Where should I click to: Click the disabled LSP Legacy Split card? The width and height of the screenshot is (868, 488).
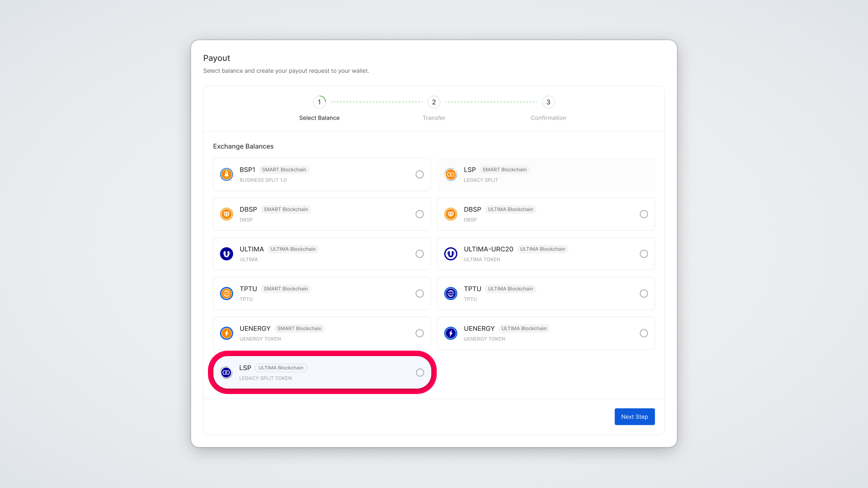(546, 174)
